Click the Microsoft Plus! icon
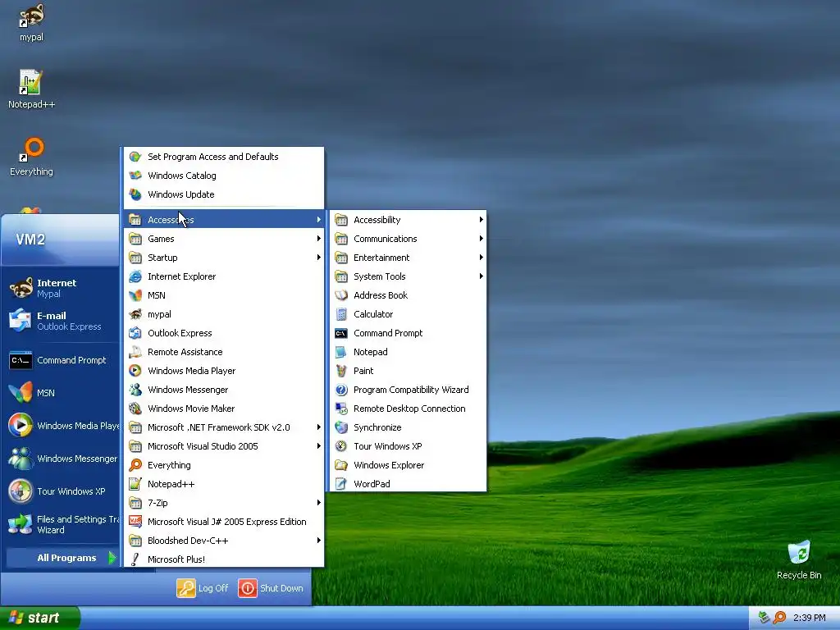 coord(135,559)
